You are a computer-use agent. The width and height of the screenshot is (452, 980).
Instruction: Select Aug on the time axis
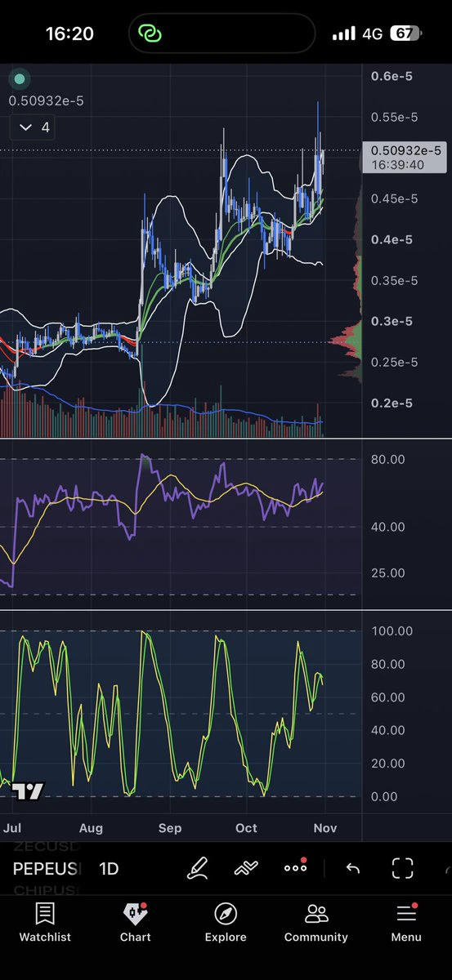91,827
